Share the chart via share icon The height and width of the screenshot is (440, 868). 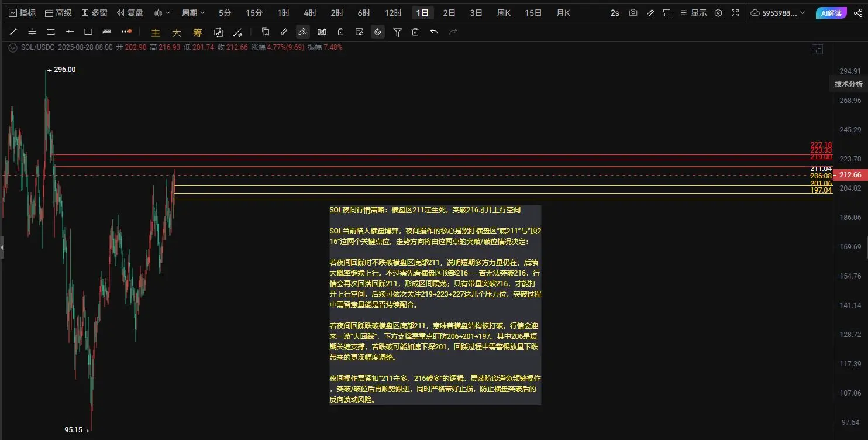point(857,12)
